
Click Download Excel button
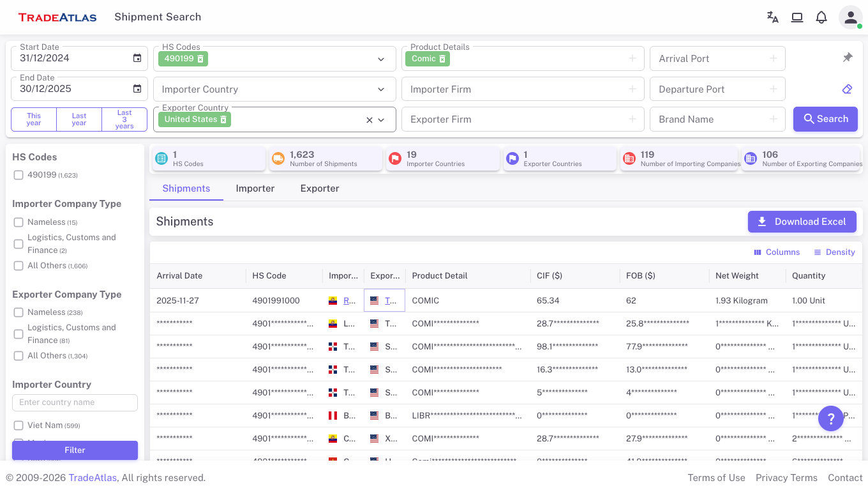pos(802,222)
